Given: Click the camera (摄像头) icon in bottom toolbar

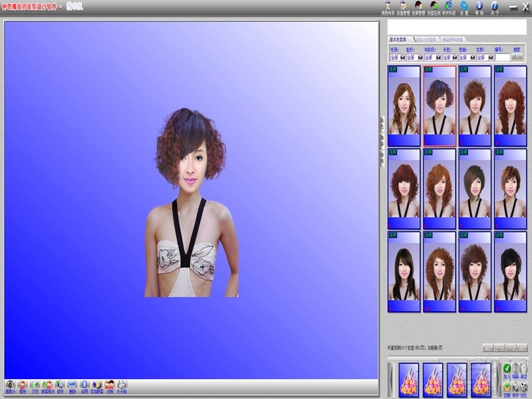Looking at the screenshot, I should (10, 386).
